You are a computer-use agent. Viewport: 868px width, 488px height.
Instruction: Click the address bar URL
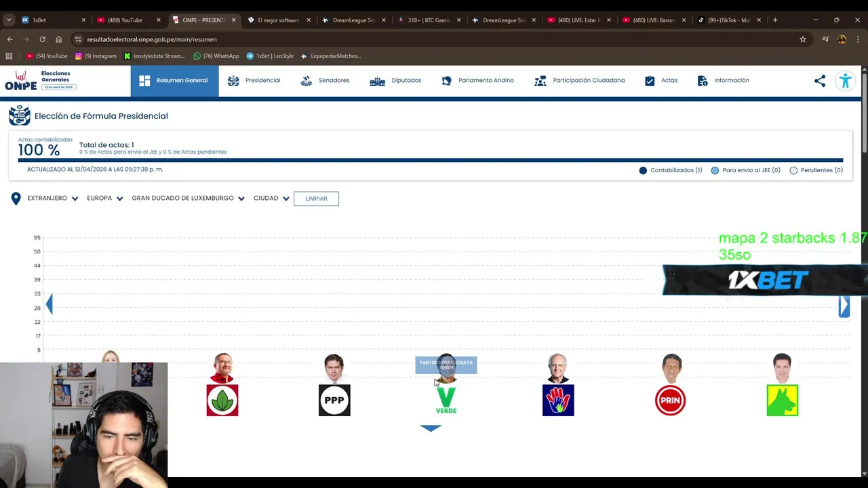(x=152, y=39)
